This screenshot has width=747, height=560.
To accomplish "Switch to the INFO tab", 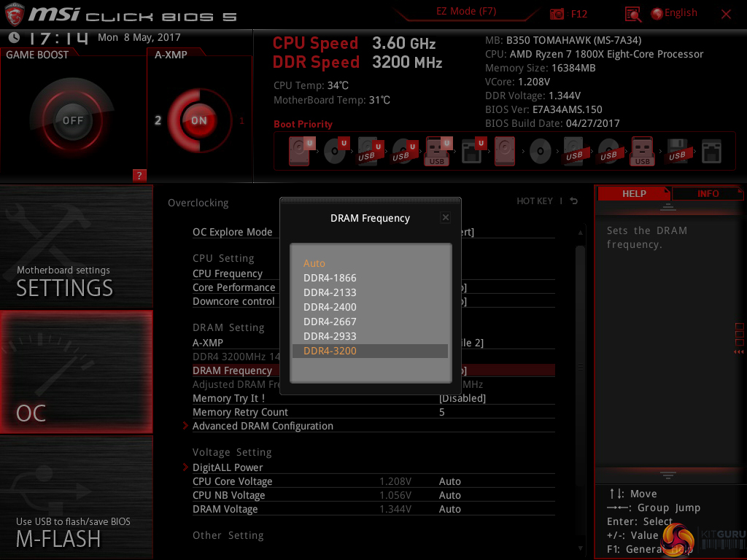I will (708, 194).
